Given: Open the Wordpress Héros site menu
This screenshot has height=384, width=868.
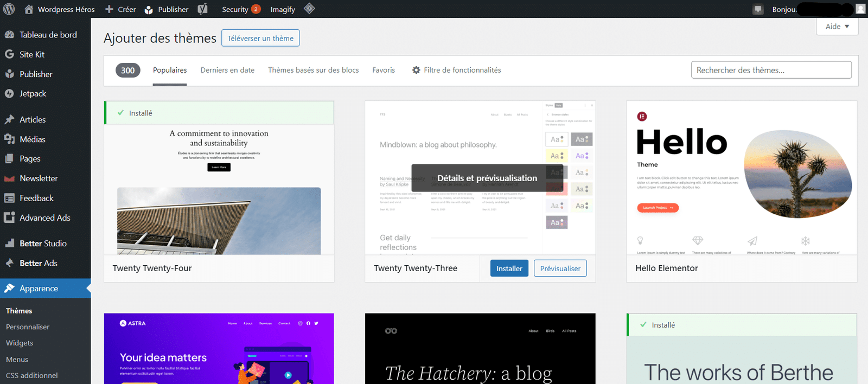Looking at the screenshot, I should pos(60,9).
